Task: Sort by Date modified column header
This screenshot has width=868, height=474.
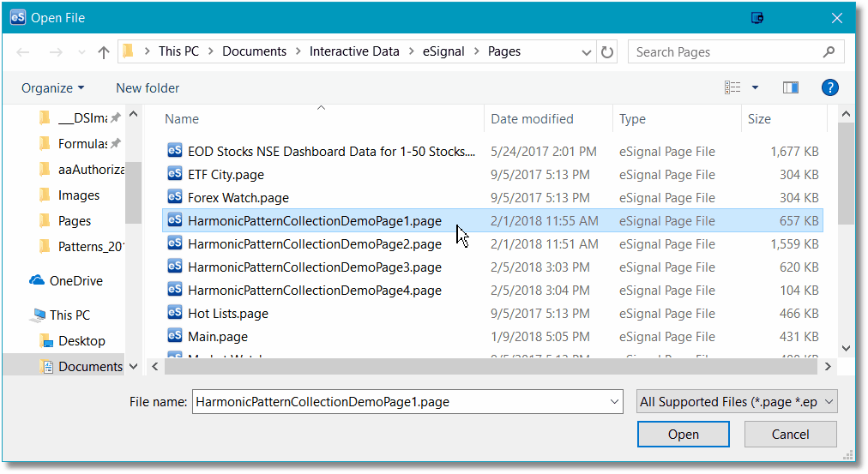Action: (532, 119)
